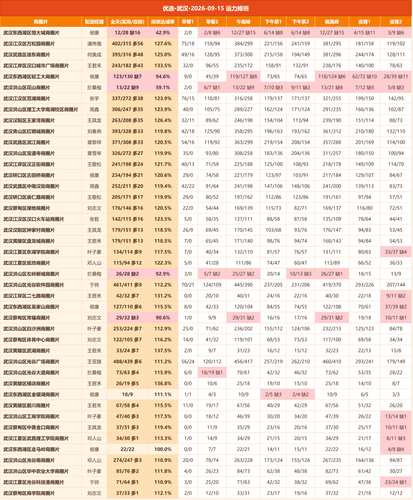Click the late-night cell '207/144'
This screenshot has height=500, width=413.
[x=396, y=285]
